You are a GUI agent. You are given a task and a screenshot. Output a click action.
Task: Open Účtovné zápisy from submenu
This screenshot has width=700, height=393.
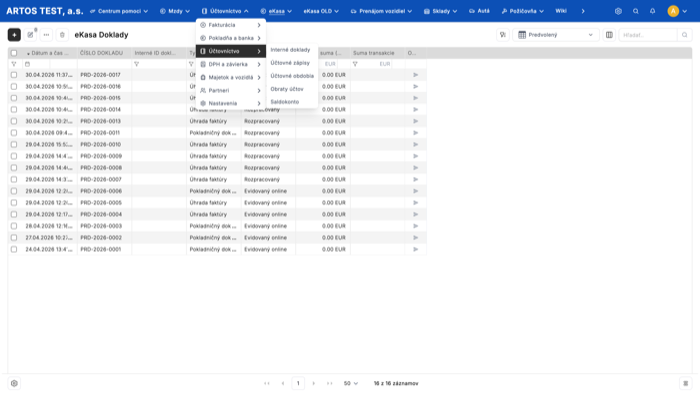pos(290,63)
